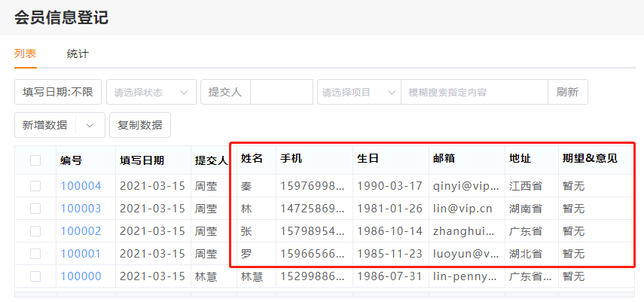Open record link 100000
The height and width of the screenshot is (302, 644).
tap(81, 276)
